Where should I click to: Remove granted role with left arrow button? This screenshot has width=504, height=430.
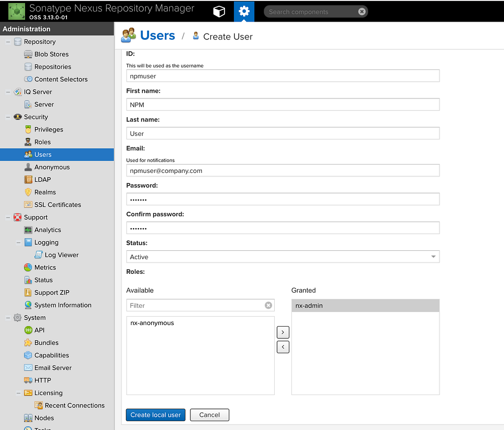pos(283,347)
